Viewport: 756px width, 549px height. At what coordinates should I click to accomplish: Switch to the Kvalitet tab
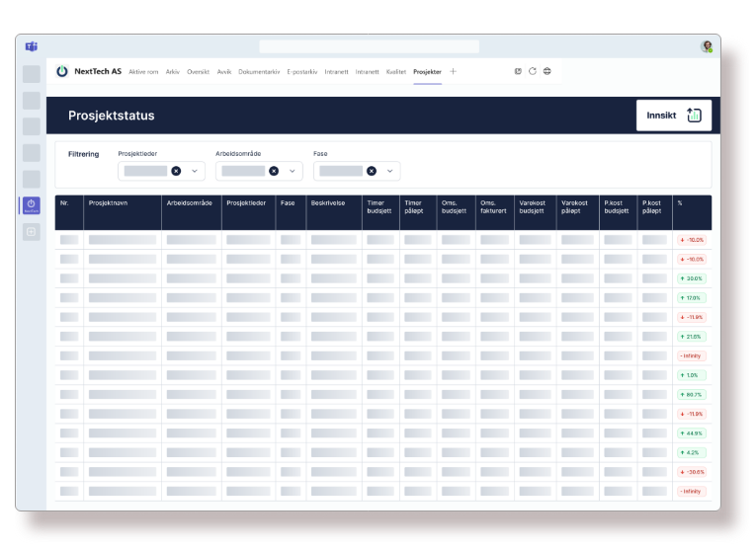396,72
